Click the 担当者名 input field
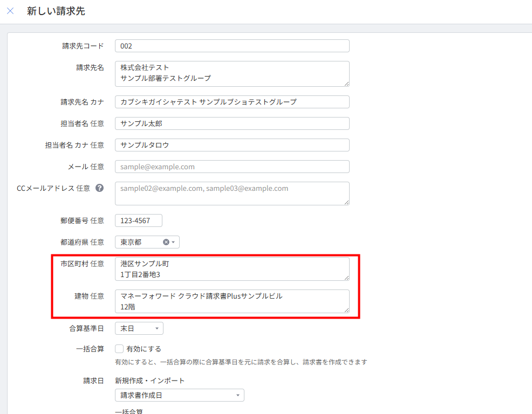 click(x=232, y=123)
